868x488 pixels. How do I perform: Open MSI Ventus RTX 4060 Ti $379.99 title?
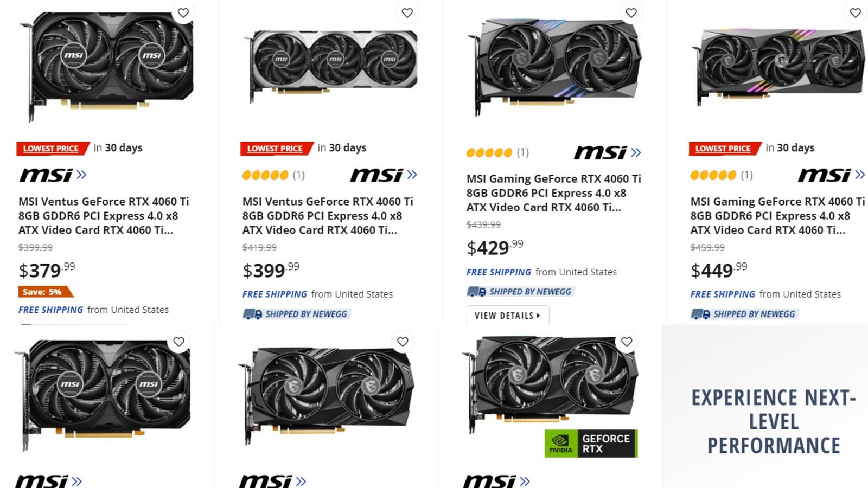tap(104, 216)
